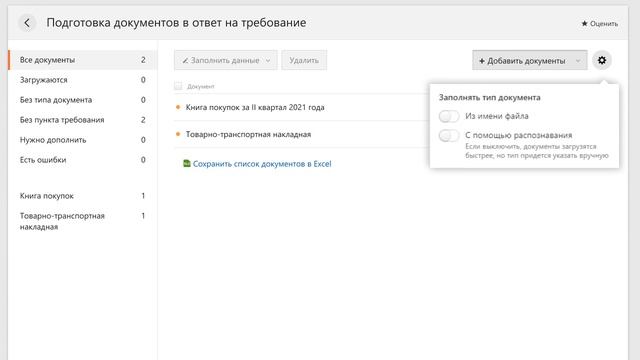Open the Добавить документы dropdown arrow
The width and height of the screenshot is (640, 360).
coord(578,61)
